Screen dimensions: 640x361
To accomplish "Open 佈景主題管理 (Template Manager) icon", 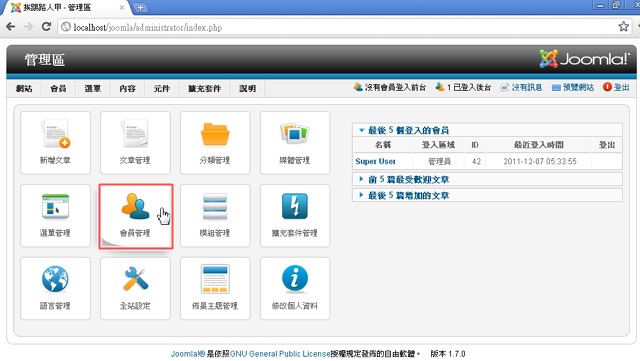I will tap(215, 288).
